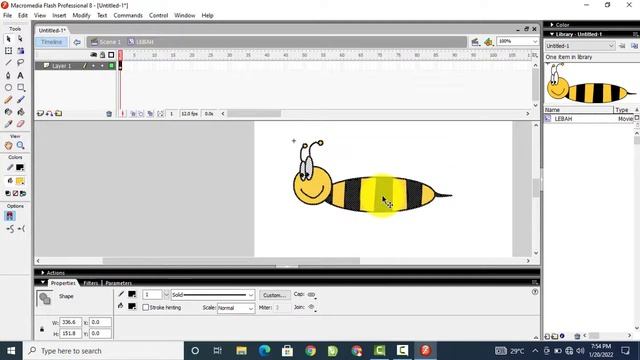Select the Rectangle tool
The width and height of the screenshot is (640, 360).
[20, 87]
